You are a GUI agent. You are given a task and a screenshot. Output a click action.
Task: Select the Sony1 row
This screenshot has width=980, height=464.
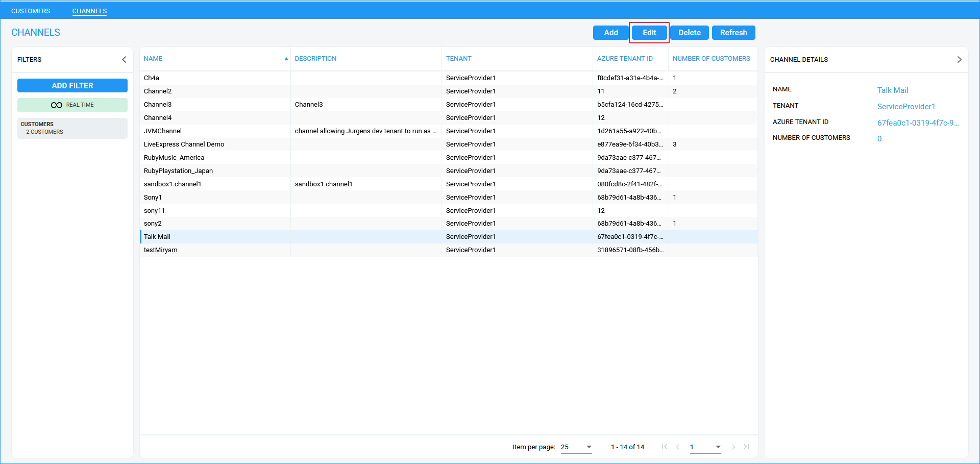point(449,198)
